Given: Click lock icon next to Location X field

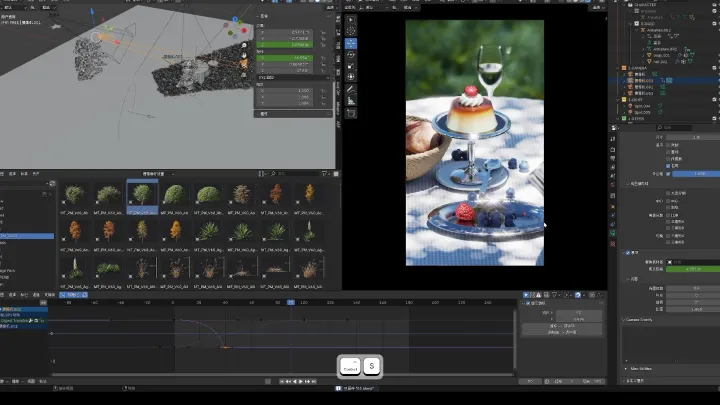Looking at the screenshot, I should [x=323, y=33].
